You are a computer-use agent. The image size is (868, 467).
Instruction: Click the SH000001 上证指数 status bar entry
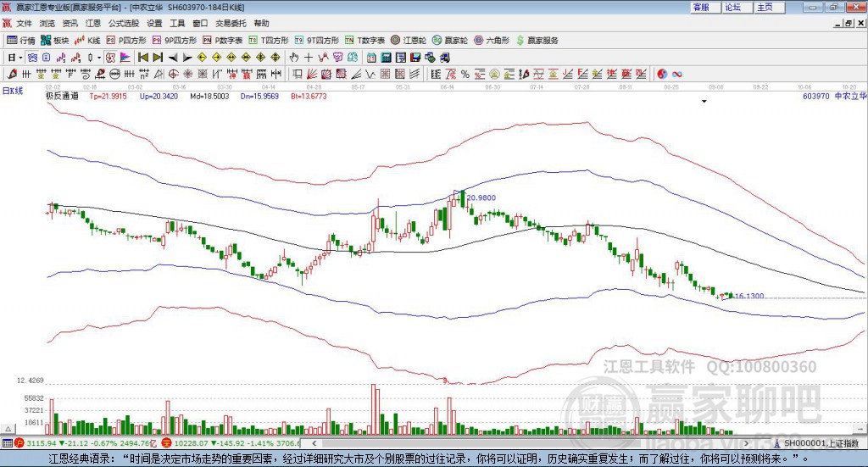821,443
